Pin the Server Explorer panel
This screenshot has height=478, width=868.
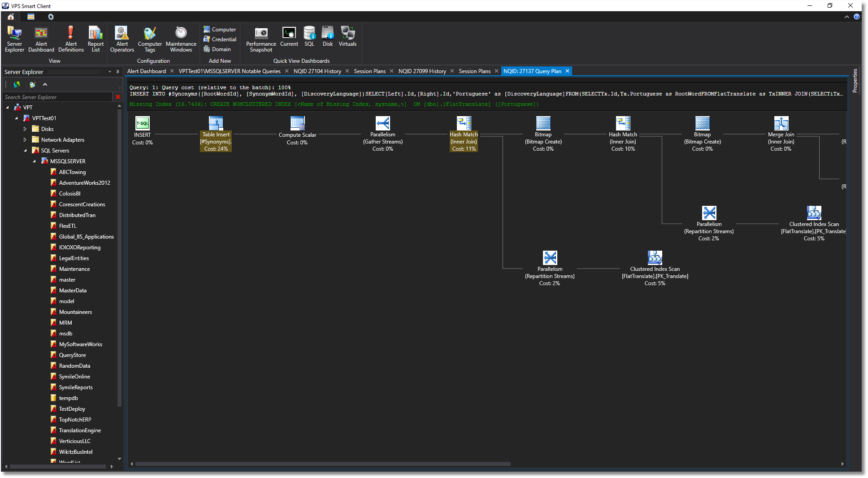(x=117, y=71)
